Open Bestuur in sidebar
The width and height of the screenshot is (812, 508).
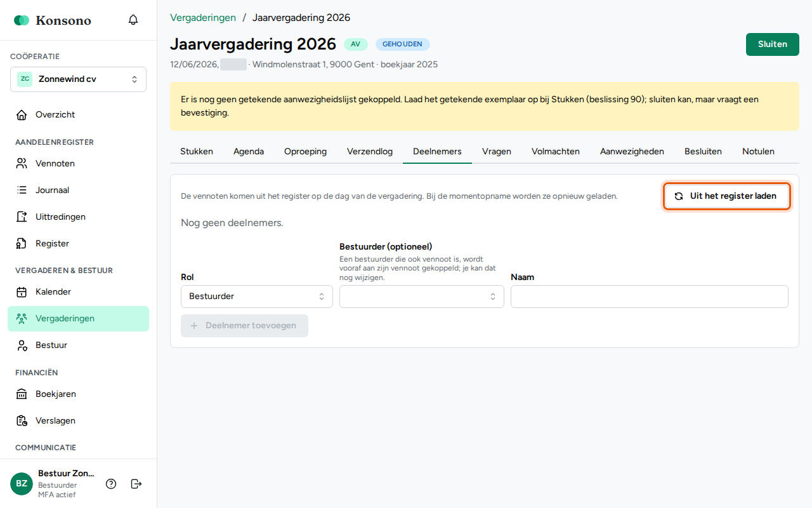click(x=78, y=345)
